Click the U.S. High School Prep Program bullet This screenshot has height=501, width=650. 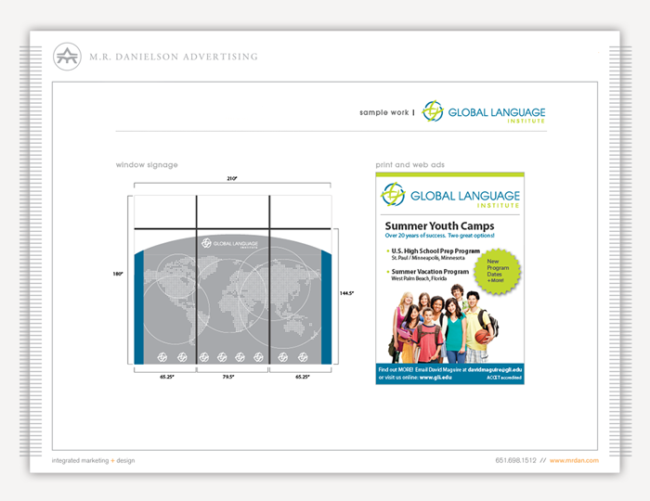point(431,251)
